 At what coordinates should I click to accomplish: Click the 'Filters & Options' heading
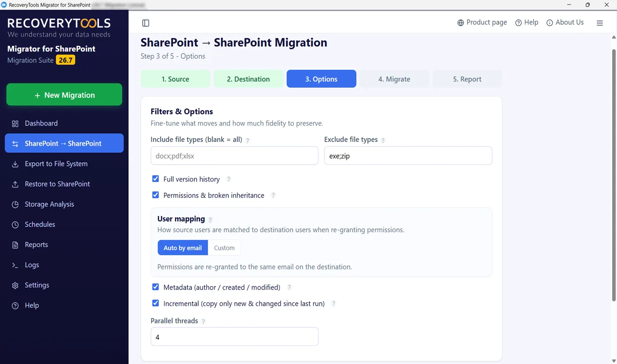tap(182, 111)
